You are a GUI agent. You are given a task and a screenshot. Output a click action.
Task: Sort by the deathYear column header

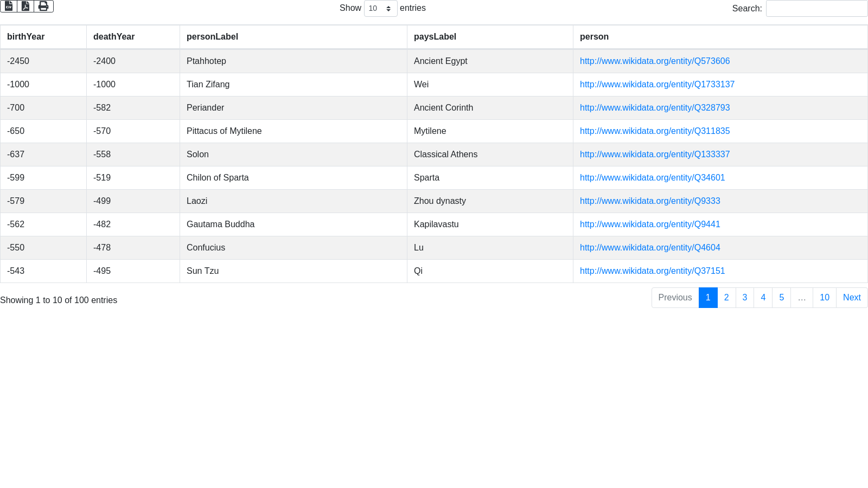pos(114,37)
